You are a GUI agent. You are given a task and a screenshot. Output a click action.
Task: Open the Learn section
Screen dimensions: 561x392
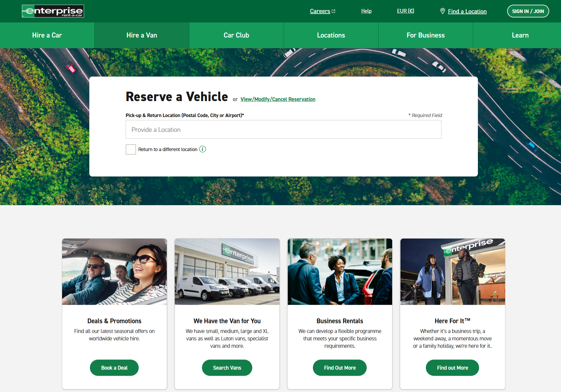[x=520, y=35]
